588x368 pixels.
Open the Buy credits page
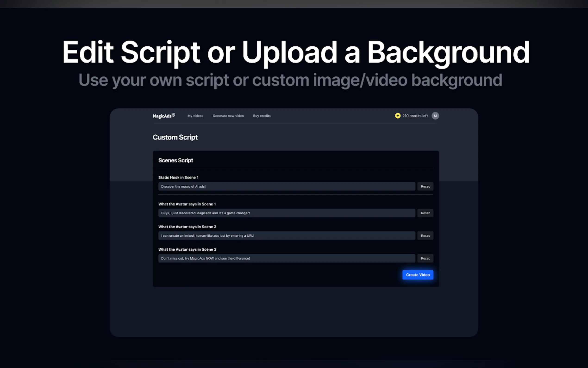click(262, 116)
